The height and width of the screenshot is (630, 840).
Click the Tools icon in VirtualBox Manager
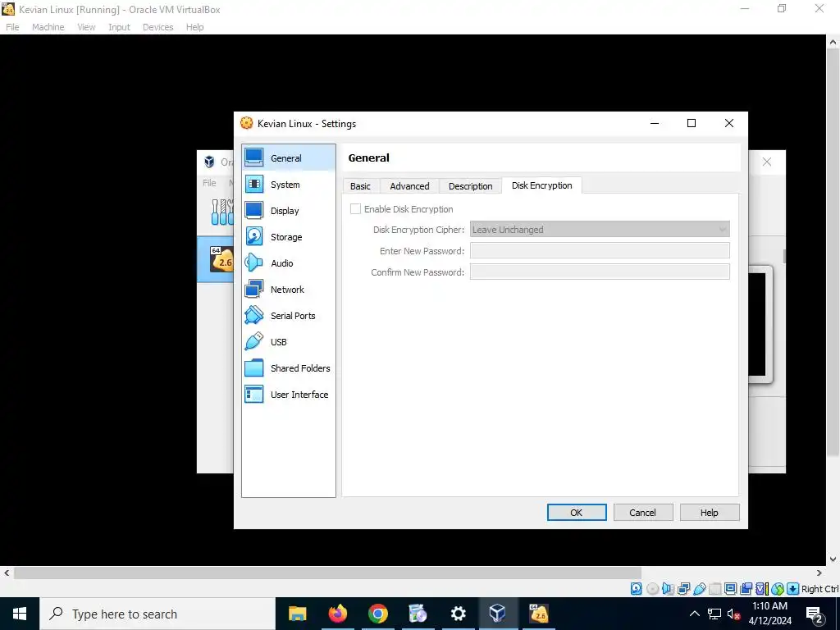click(221, 212)
